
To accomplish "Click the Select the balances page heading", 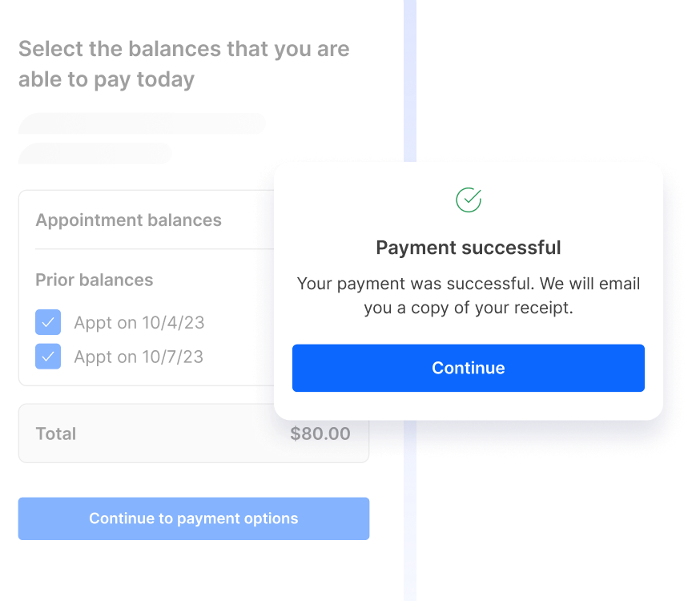I will click(x=184, y=64).
